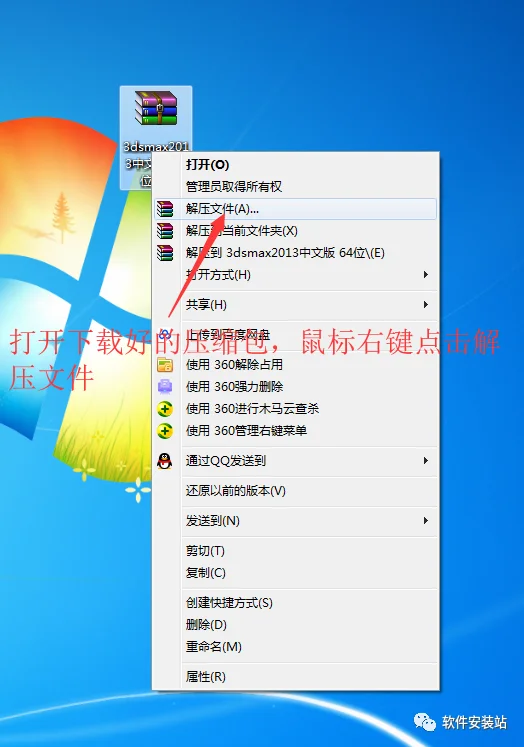
Task: Click WinRAR icon beside 解压到当前文件夹
Action: pyautogui.click(x=165, y=231)
